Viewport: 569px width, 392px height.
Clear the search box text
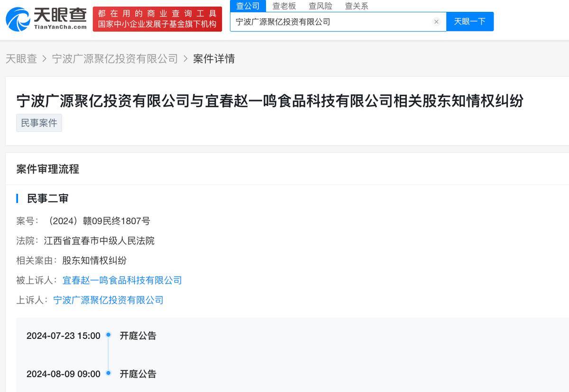(436, 22)
